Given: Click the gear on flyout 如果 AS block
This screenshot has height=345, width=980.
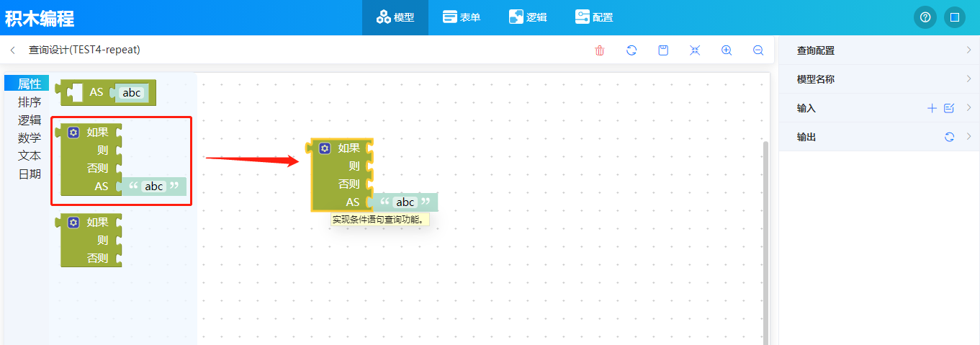Looking at the screenshot, I should (73, 133).
